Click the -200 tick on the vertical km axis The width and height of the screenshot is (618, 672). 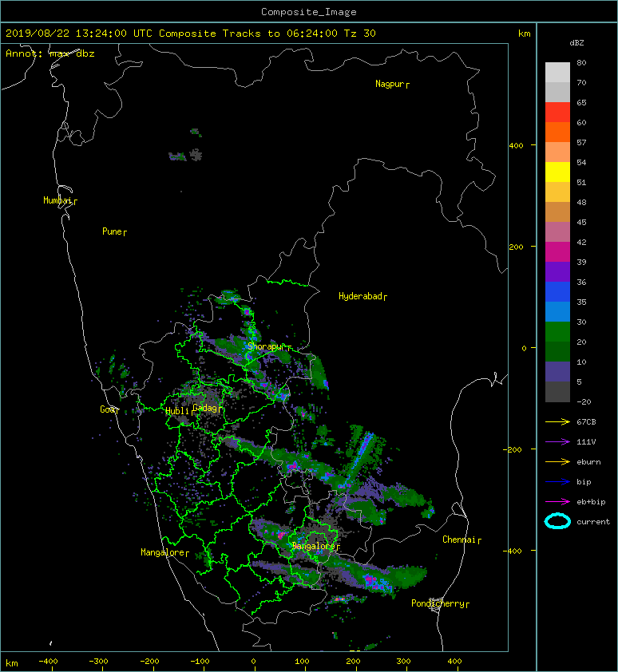click(513, 449)
